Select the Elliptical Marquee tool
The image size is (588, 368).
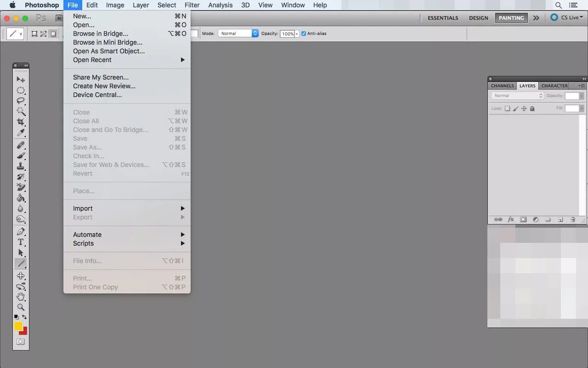[x=21, y=90]
